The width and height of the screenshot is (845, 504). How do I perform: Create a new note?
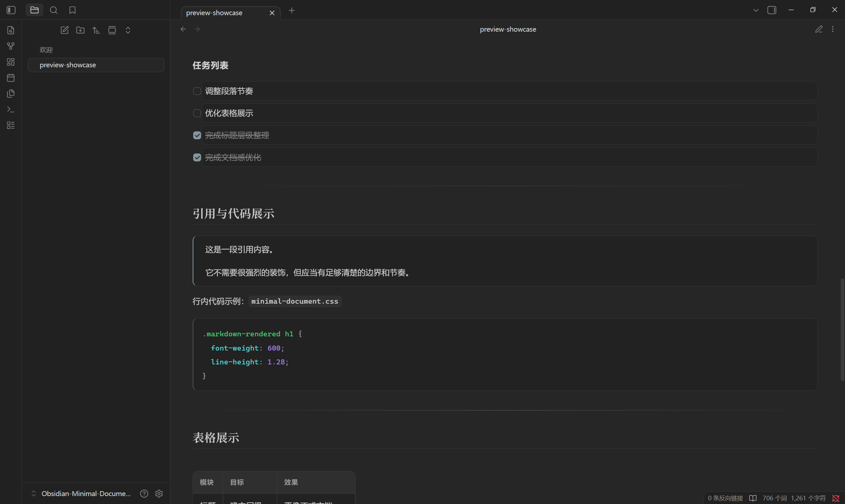(65, 30)
